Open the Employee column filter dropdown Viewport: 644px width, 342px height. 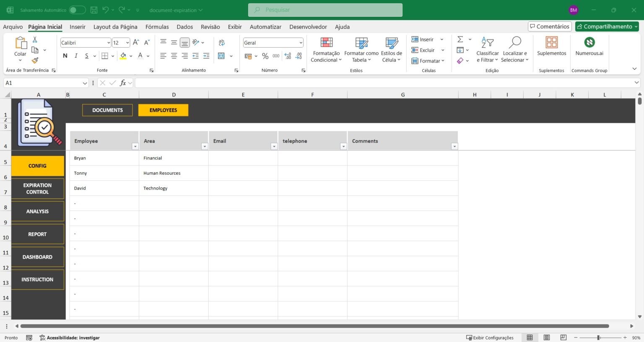point(135,146)
